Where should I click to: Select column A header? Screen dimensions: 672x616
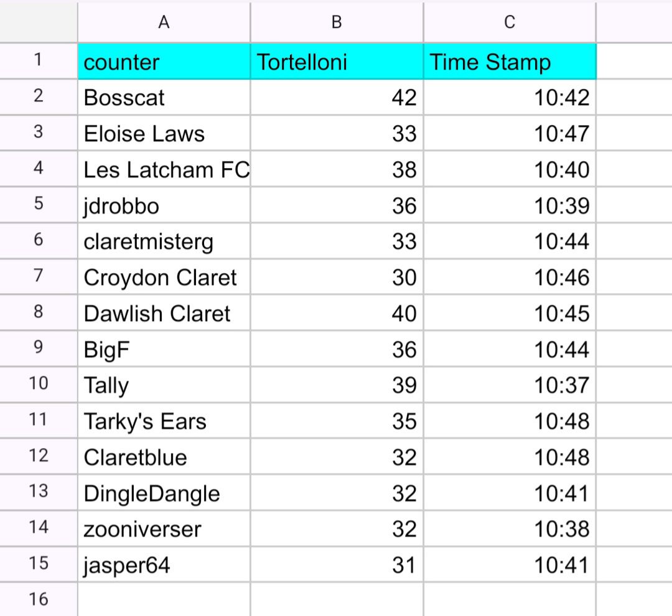164,22
